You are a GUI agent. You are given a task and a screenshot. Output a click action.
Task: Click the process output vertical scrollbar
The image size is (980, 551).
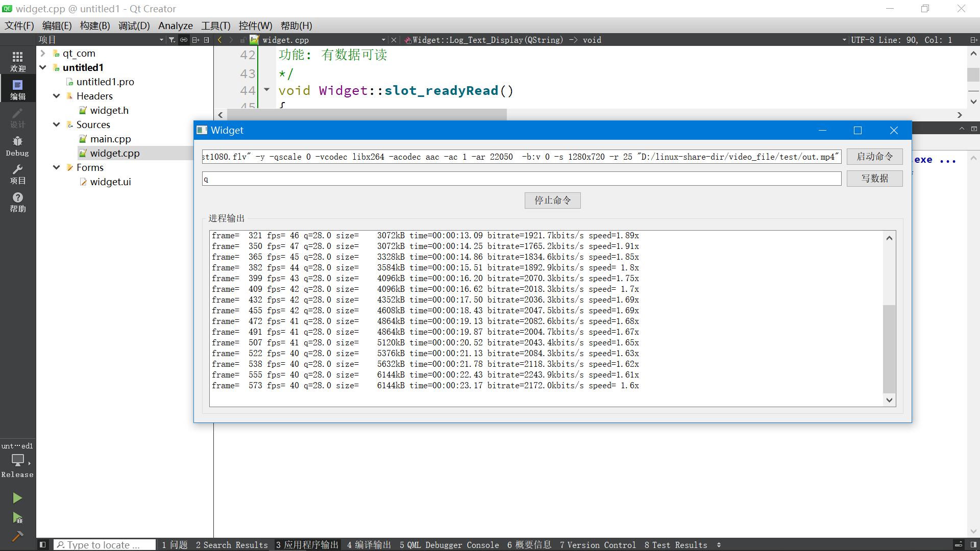(x=889, y=348)
